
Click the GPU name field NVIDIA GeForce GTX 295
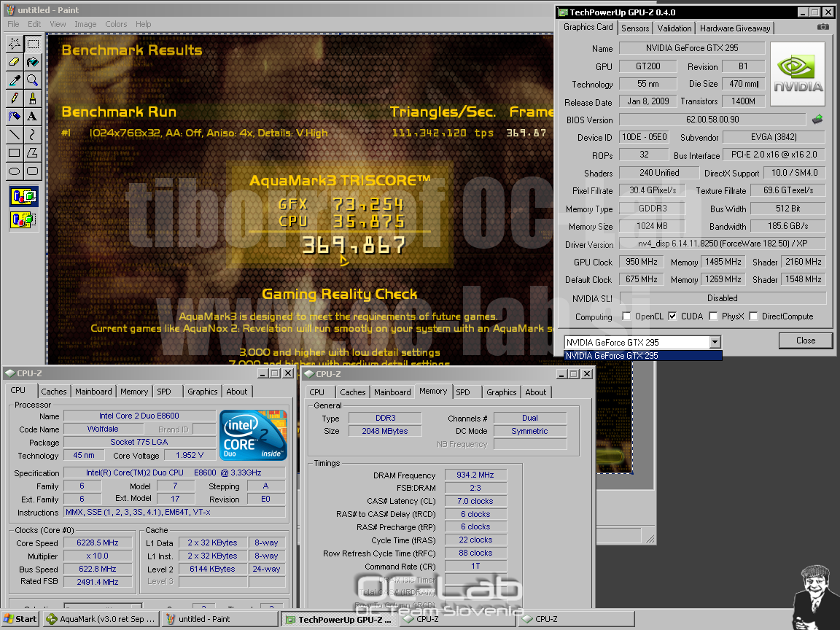click(692, 48)
